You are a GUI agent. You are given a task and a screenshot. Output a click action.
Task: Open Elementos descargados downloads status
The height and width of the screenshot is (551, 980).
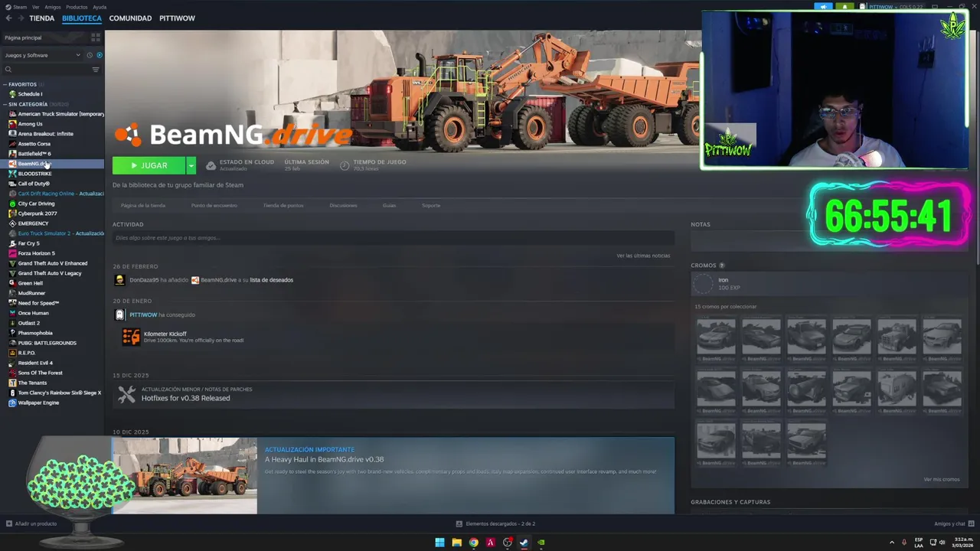[495, 524]
